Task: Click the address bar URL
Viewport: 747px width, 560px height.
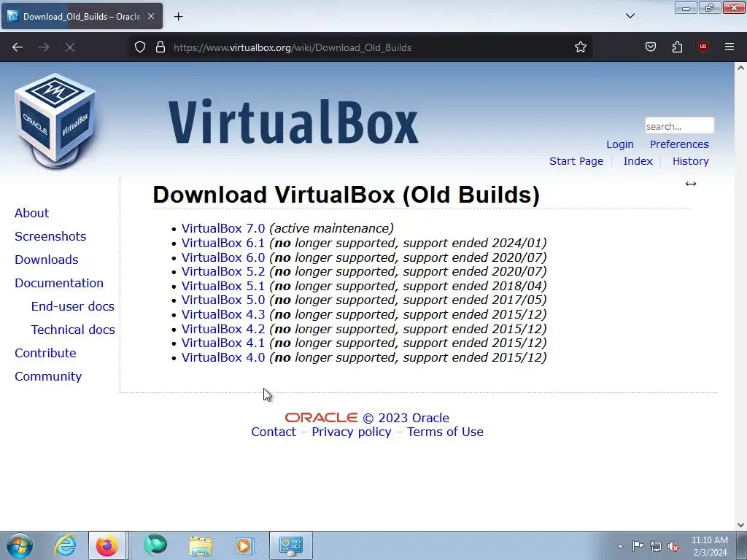Action: (292, 47)
